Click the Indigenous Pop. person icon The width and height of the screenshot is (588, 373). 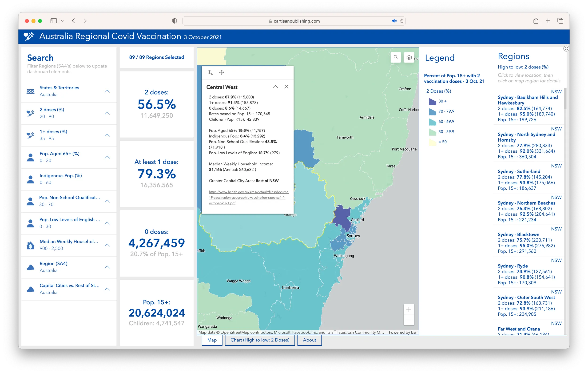(x=31, y=179)
